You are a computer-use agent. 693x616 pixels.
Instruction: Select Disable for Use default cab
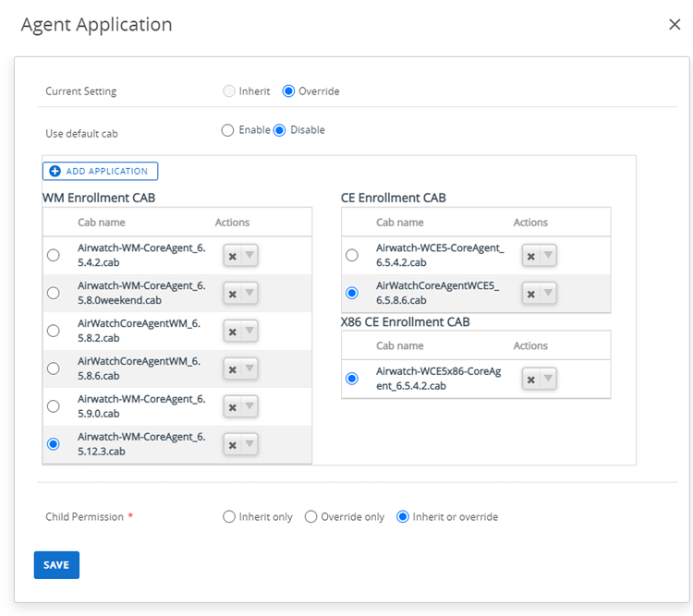tap(279, 130)
